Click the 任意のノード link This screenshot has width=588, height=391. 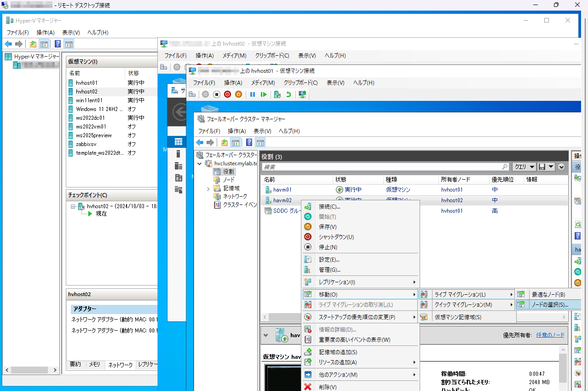click(x=550, y=335)
